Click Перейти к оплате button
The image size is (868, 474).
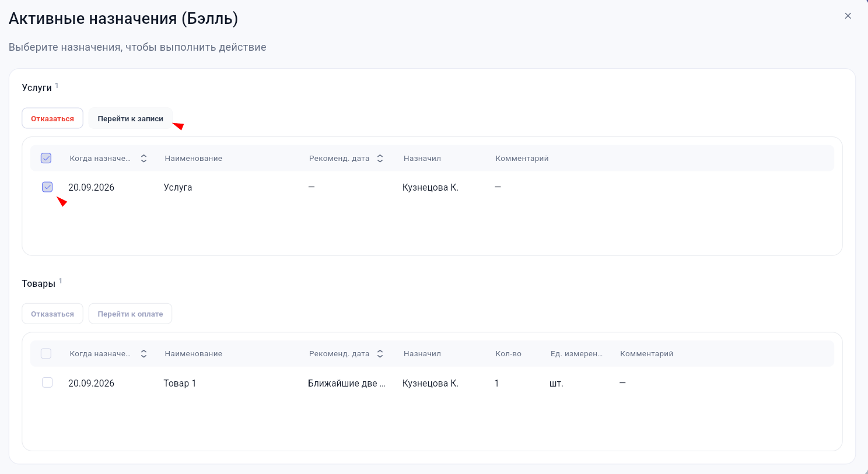(130, 314)
